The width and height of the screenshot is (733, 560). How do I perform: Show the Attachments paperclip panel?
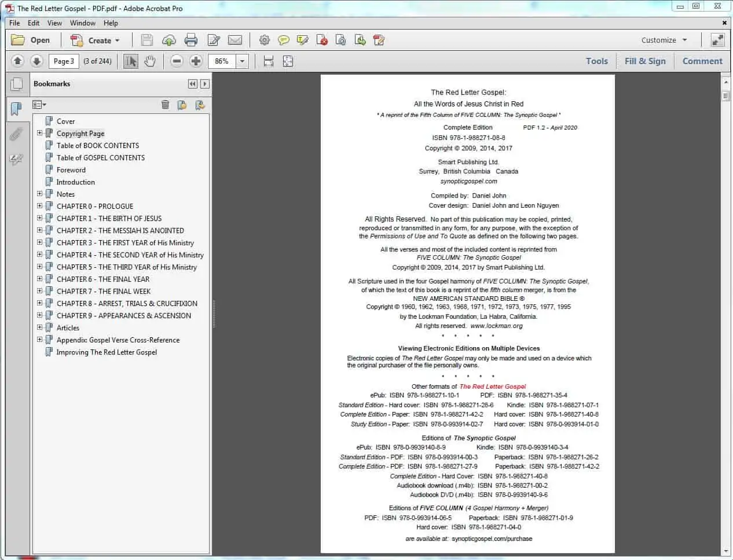coord(16,134)
